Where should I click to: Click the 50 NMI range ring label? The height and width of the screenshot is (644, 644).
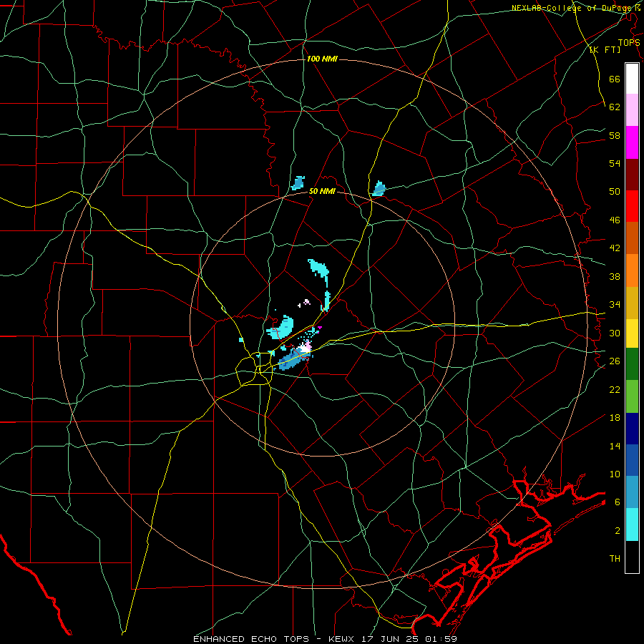(322, 191)
